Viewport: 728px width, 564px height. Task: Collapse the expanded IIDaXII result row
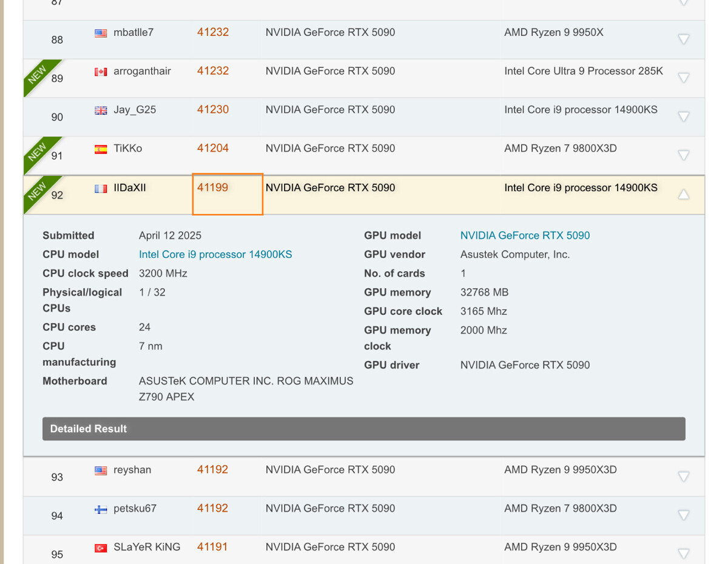(683, 195)
